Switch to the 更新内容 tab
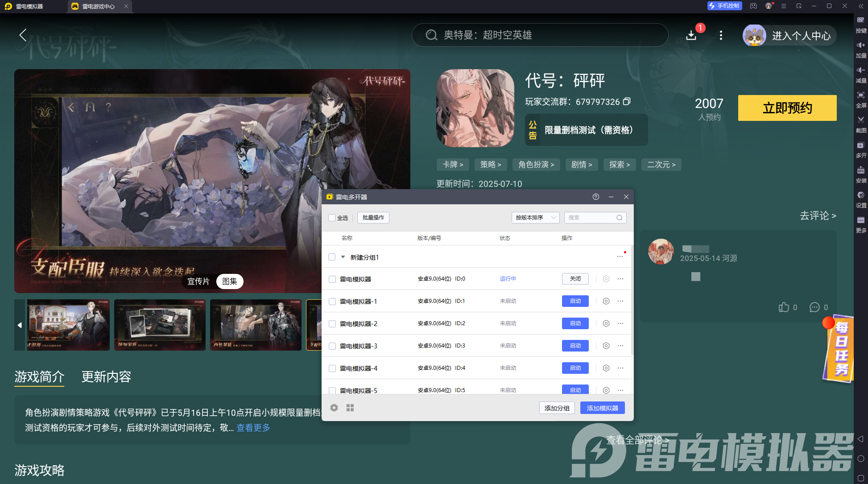The image size is (868, 484). tap(106, 377)
